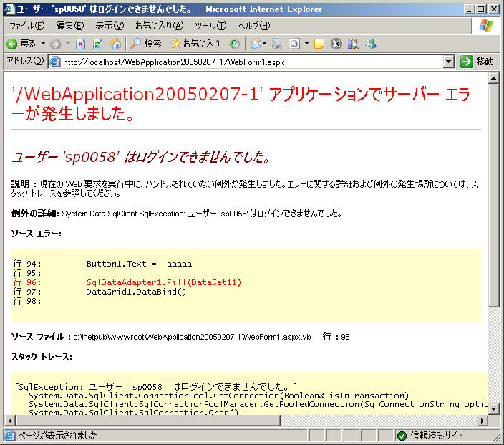504x445 pixels.
Task: Click the Forward arrow button
Action: [x=56, y=44]
